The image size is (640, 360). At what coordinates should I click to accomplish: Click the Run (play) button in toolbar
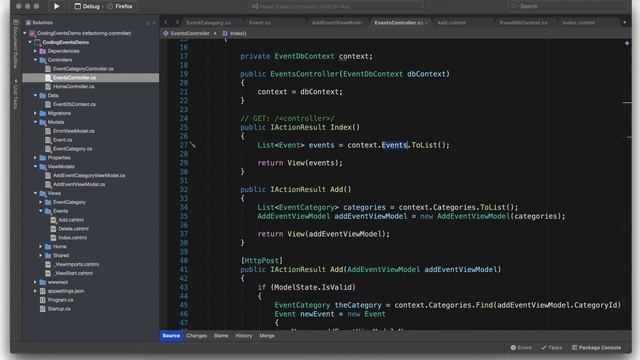coord(56,6)
